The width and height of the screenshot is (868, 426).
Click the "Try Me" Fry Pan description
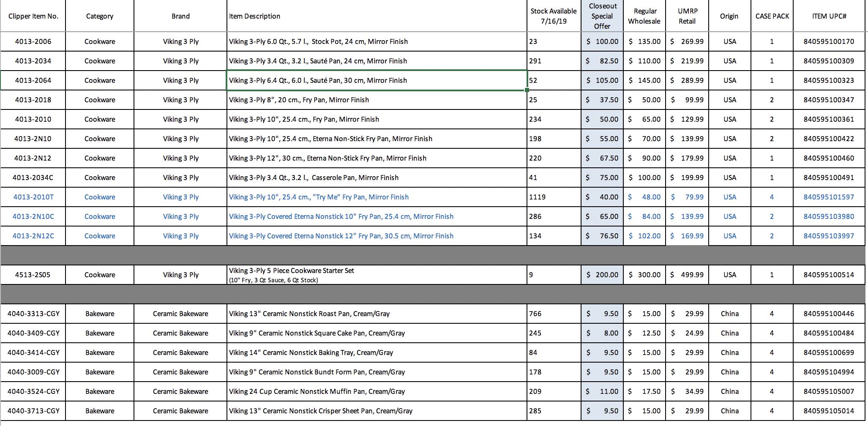[377, 197]
